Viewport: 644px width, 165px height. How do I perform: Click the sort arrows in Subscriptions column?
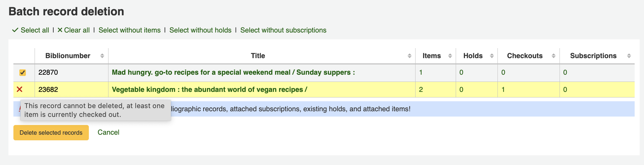[x=629, y=56]
